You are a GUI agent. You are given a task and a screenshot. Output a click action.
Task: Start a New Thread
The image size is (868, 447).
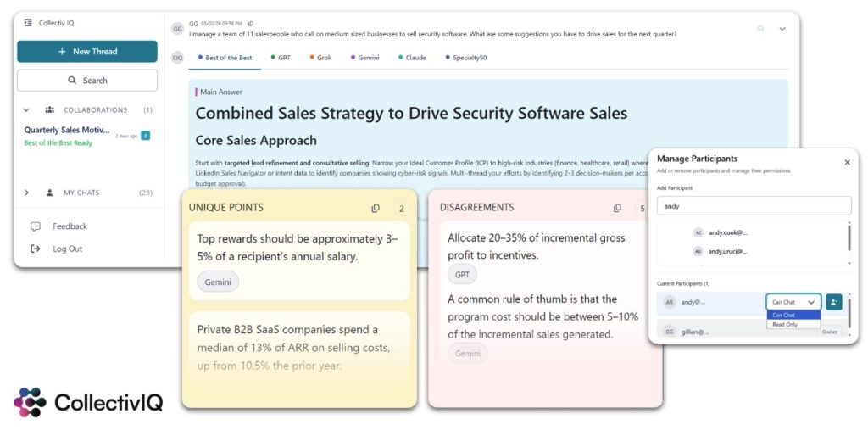point(87,52)
